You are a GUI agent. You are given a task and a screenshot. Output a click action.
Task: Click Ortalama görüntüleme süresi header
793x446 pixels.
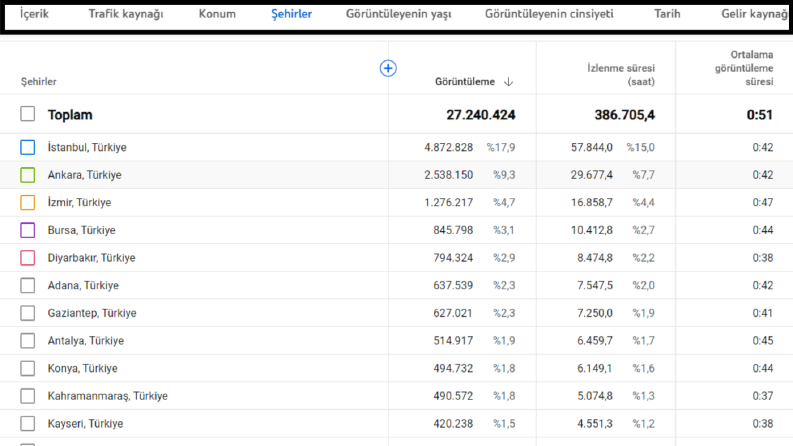coord(744,68)
